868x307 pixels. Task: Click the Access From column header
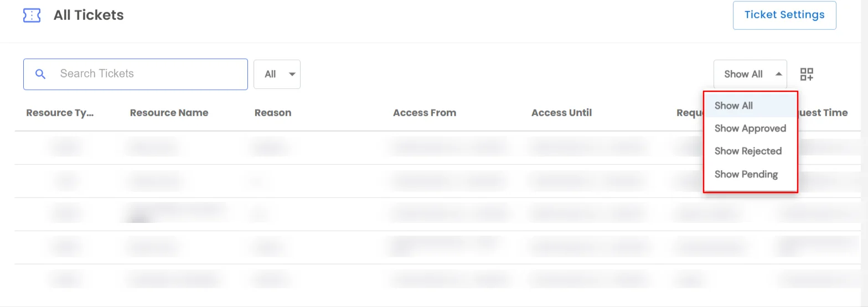pos(424,113)
